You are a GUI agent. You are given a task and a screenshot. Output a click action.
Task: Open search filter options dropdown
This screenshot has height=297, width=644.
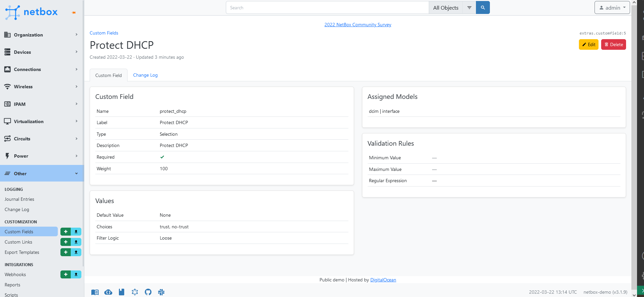469,8
